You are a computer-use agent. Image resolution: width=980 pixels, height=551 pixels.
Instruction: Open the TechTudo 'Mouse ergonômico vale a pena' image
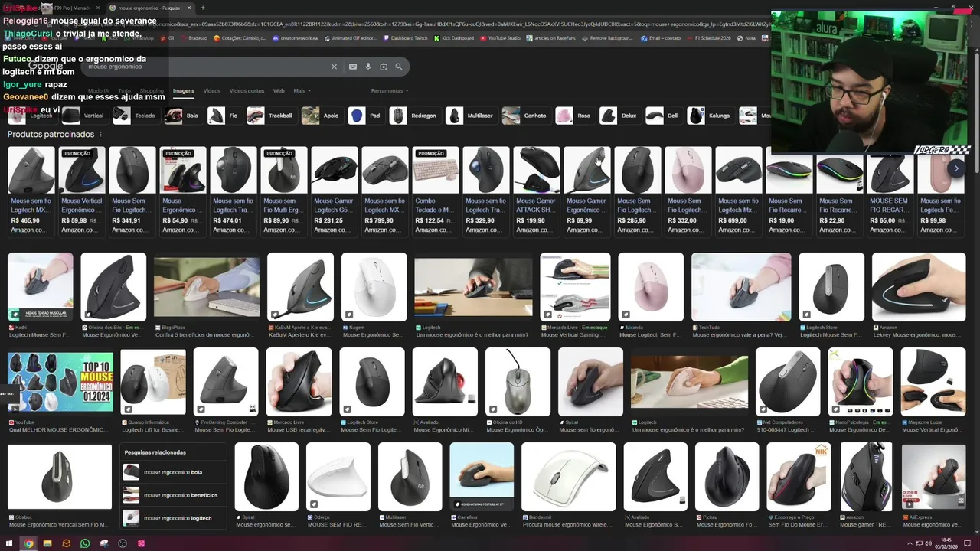click(x=741, y=287)
